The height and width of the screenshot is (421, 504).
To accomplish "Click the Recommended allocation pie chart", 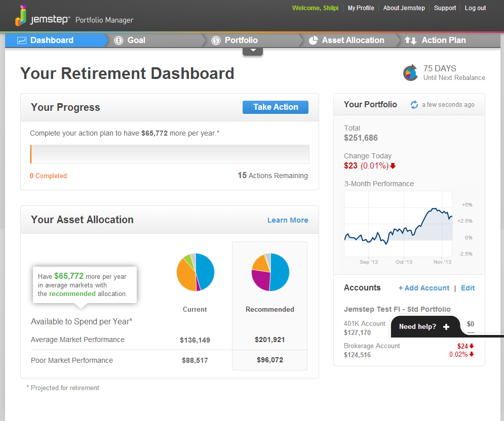I will tap(269, 272).
